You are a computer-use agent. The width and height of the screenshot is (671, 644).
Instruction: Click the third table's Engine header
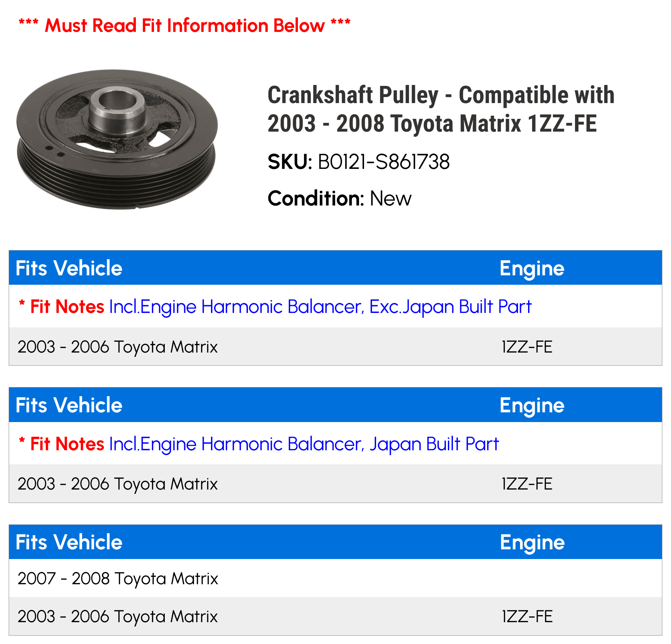(532, 543)
